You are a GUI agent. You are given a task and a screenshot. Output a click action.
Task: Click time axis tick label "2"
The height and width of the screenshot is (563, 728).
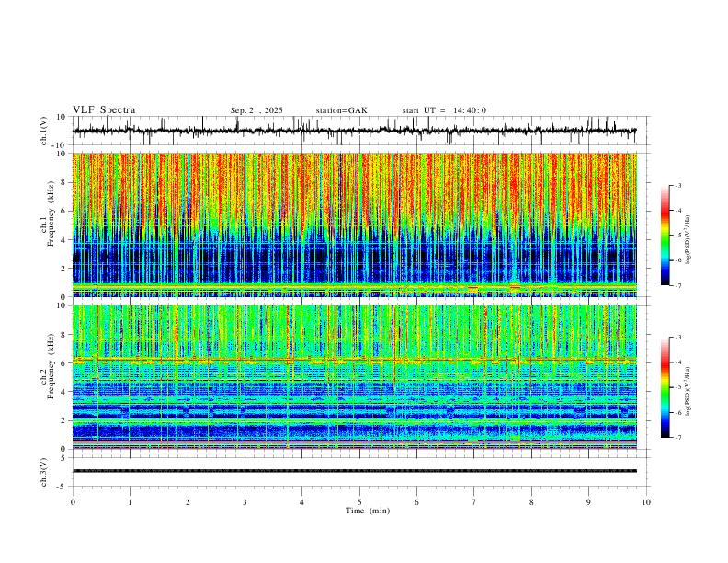188,502
